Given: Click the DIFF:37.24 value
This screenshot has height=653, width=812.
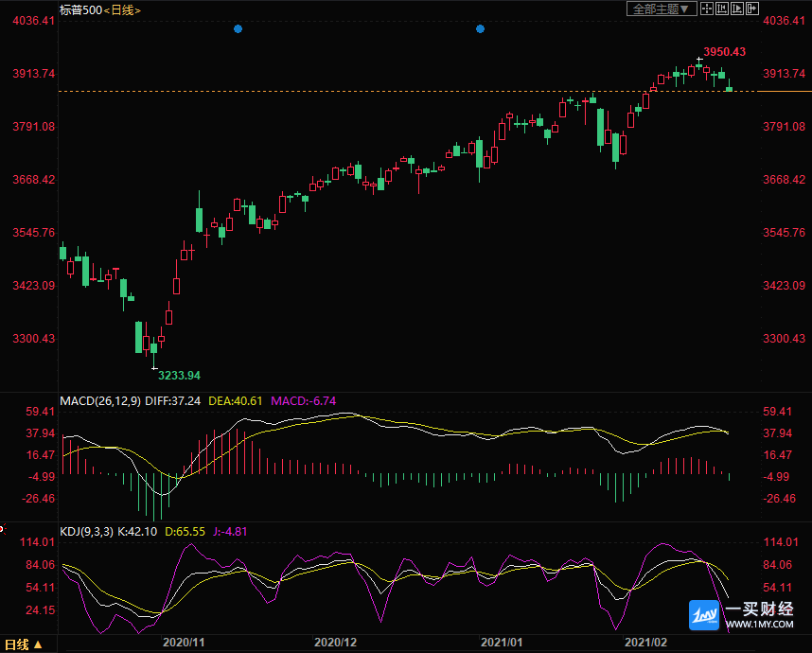Looking at the screenshot, I should [172, 401].
